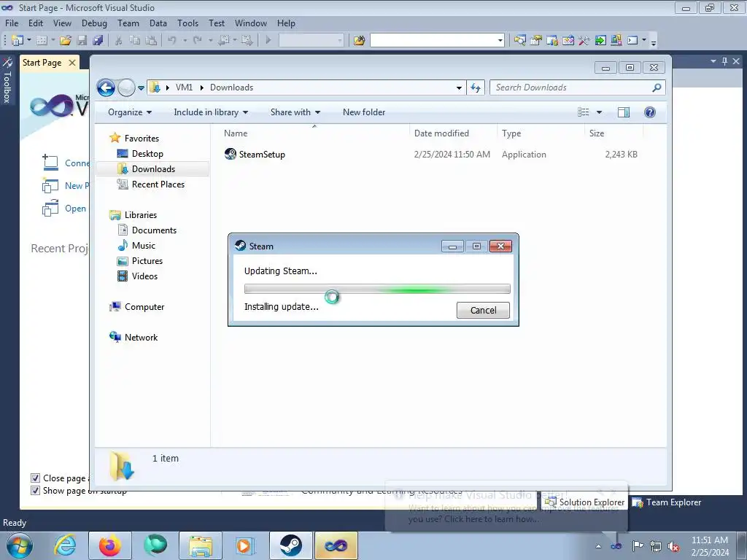Click the Open link on Start Page

pyautogui.click(x=75, y=209)
